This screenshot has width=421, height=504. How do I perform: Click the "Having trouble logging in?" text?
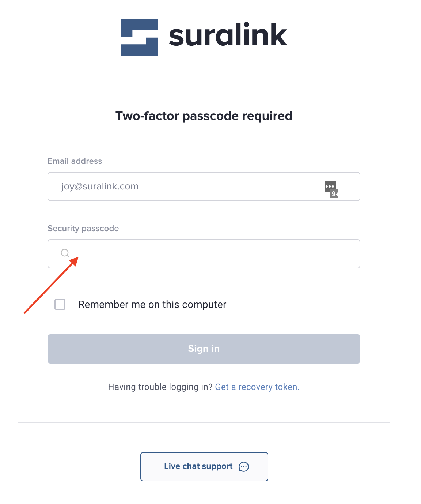coord(160,387)
